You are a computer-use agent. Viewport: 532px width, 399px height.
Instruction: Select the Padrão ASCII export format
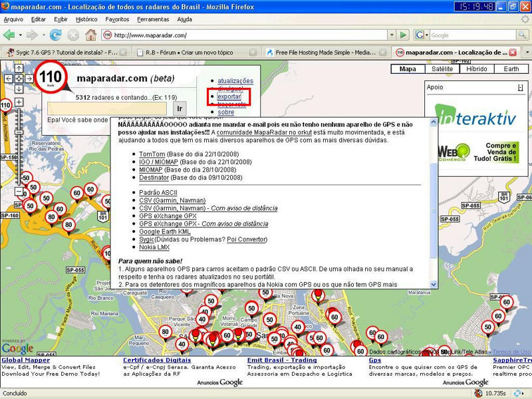tap(158, 192)
